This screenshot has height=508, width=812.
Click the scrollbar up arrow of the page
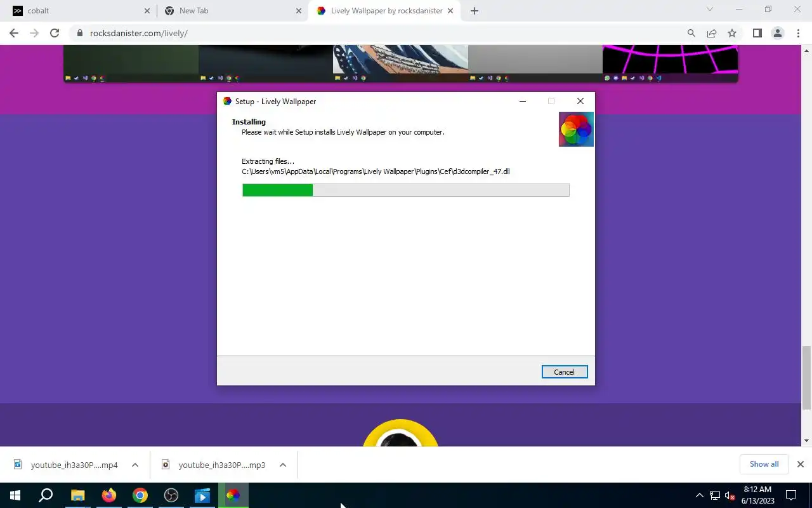tap(807, 50)
